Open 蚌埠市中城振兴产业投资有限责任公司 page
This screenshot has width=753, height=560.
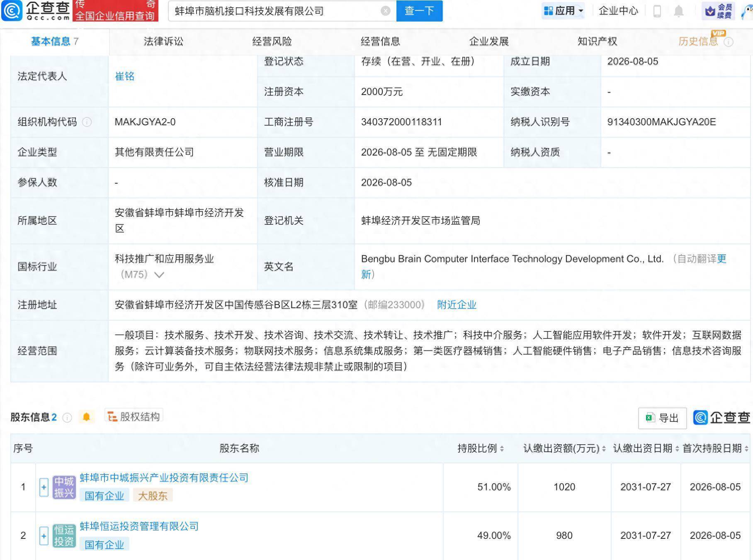point(164,478)
